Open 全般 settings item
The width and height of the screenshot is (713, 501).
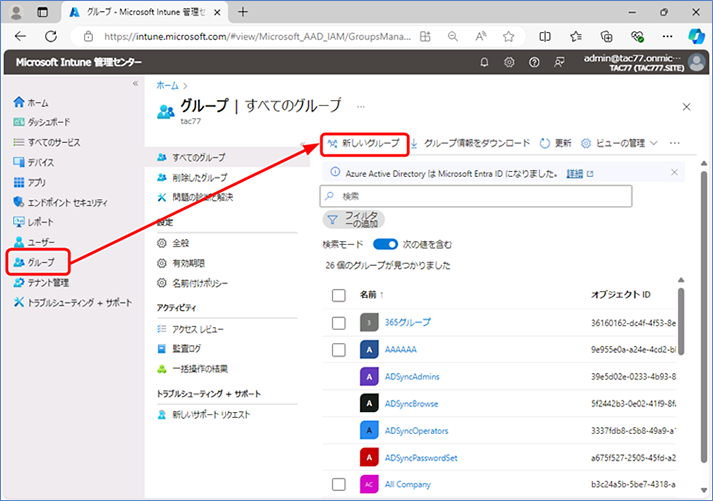[173, 243]
